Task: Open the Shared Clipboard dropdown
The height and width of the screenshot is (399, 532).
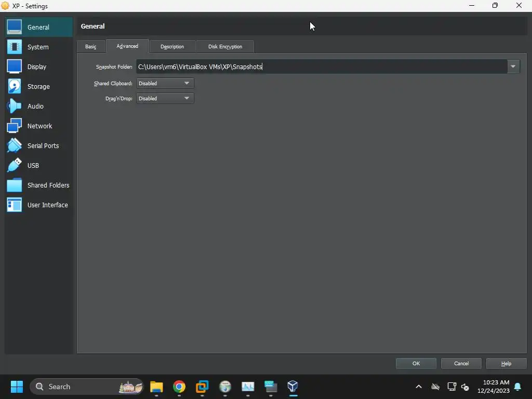Action: pyautogui.click(x=165, y=83)
